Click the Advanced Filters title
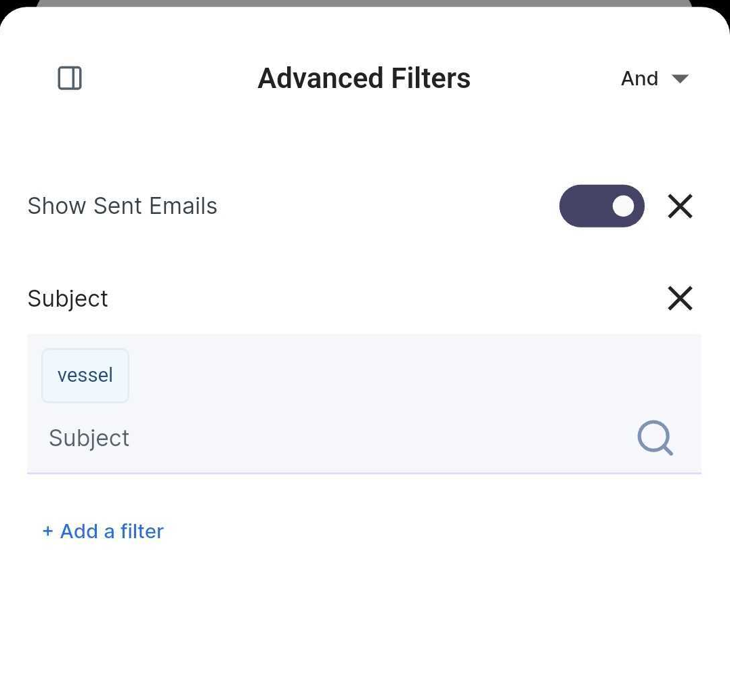The height and width of the screenshot is (700, 730). tap(364, 79)
